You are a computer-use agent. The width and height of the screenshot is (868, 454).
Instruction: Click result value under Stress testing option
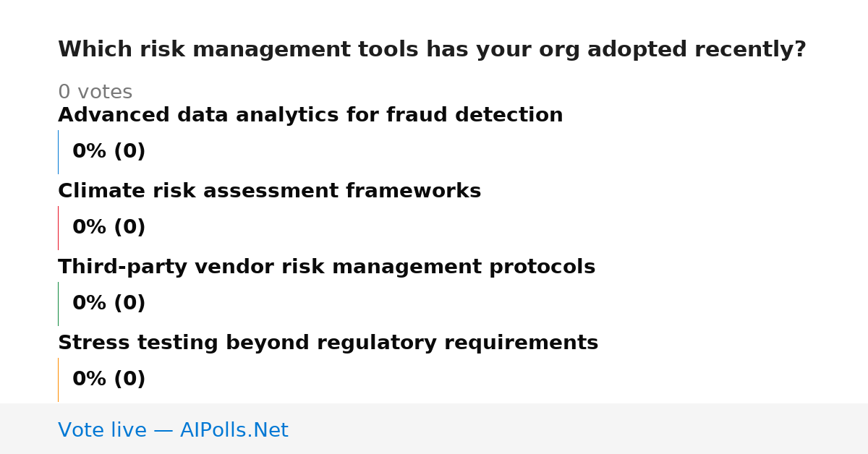(x=109, y=380)
